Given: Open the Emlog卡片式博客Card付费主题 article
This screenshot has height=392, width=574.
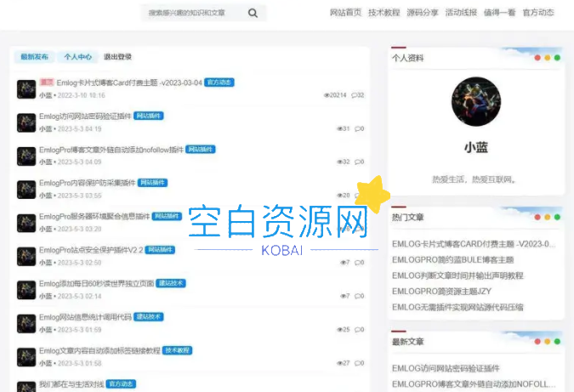Looking at the screenshot, I should pos(129,82).
